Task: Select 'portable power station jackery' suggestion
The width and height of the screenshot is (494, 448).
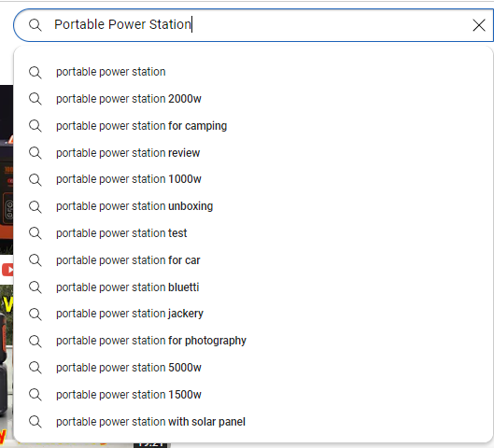Action: pyautogui.click(x=253, y=314)
